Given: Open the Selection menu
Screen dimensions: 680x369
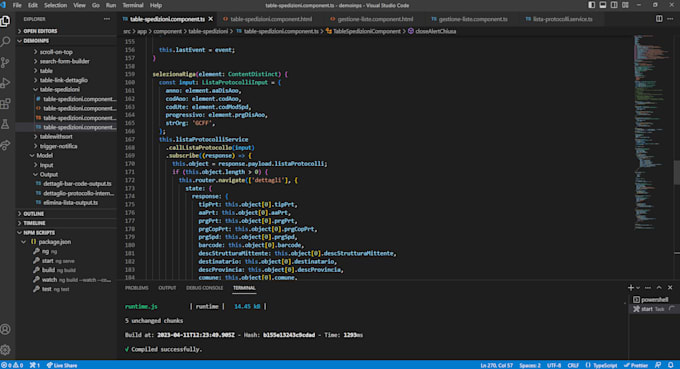Looking at the screenshot, I should pos(56,5).
